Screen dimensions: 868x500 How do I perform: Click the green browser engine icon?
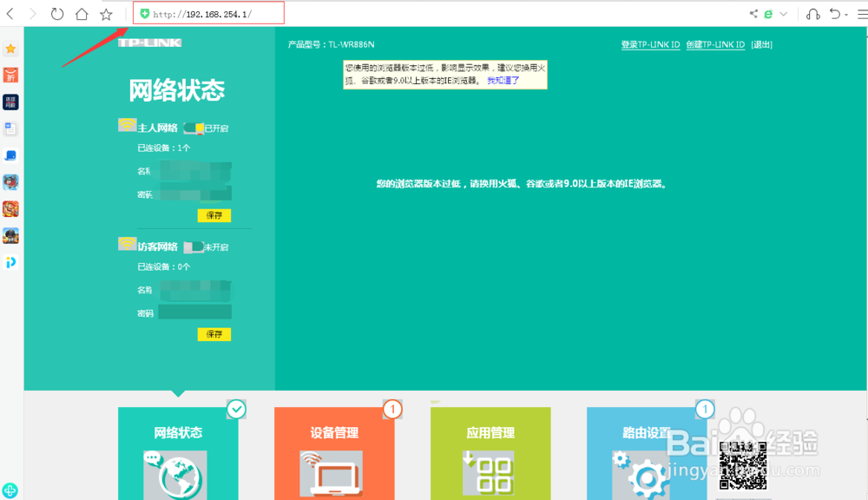pyautogui.click(x=768, y=15)
